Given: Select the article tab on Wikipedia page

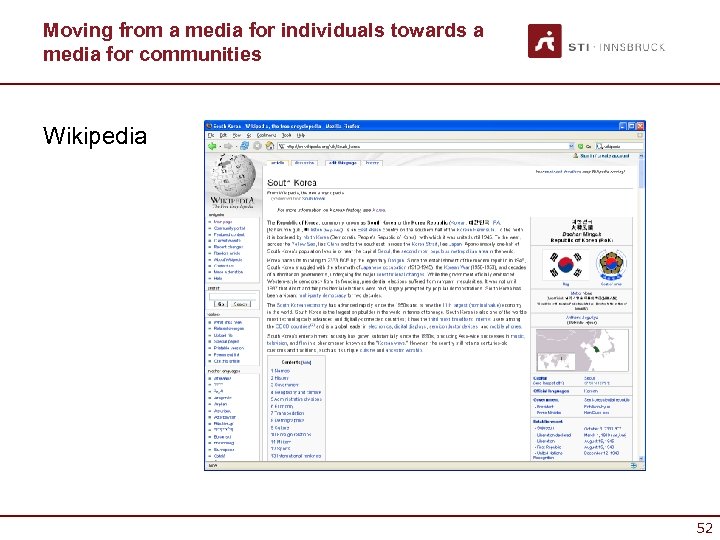Looking at the screenshot, I should [x=277, y=163].
